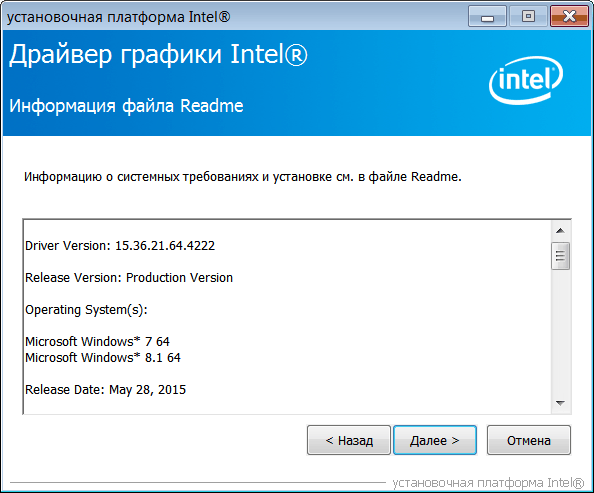
Task: Click the readme scrollbar up arrow
Action: (560, 231)
